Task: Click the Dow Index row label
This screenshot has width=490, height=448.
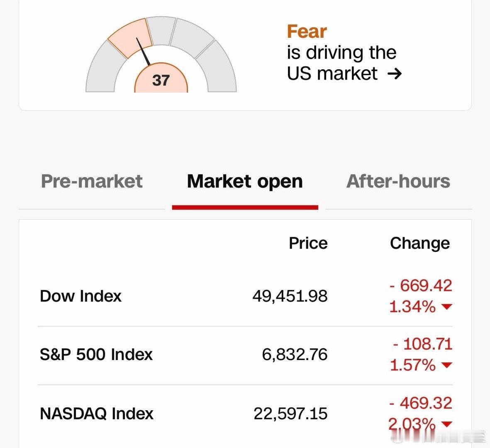Action: 80,296
